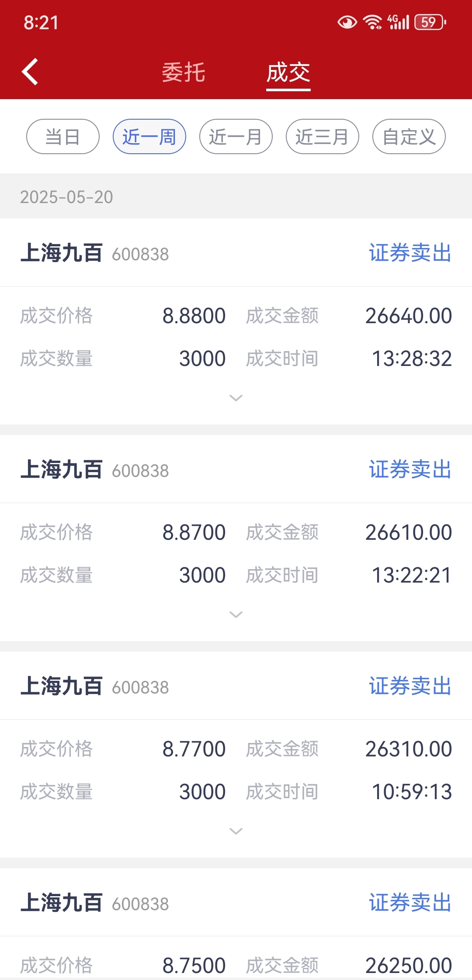The width and height of the screenshot is (472, 980).
Task: Expand details of the 13:22:21 trade
Action: [x=236, y=614]
